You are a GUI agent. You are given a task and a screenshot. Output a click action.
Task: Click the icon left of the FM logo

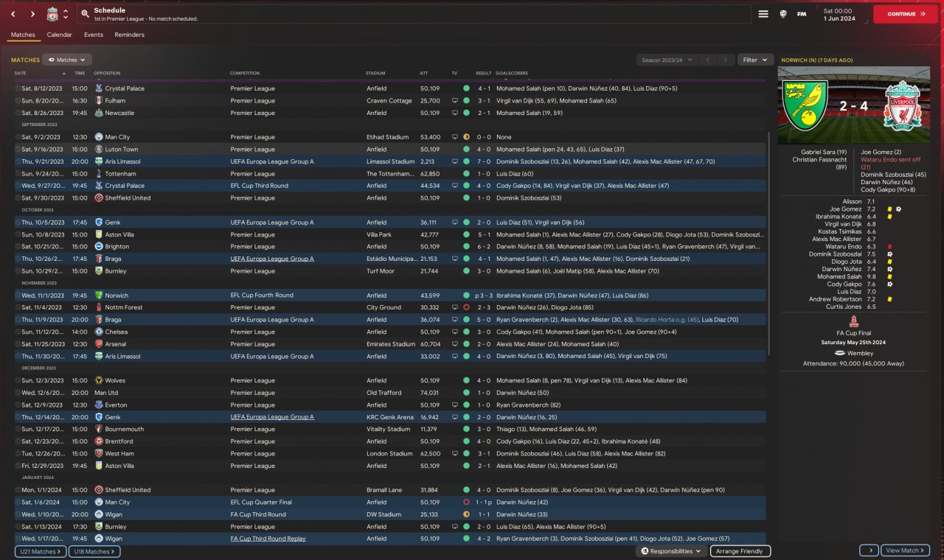pos(782,14)
